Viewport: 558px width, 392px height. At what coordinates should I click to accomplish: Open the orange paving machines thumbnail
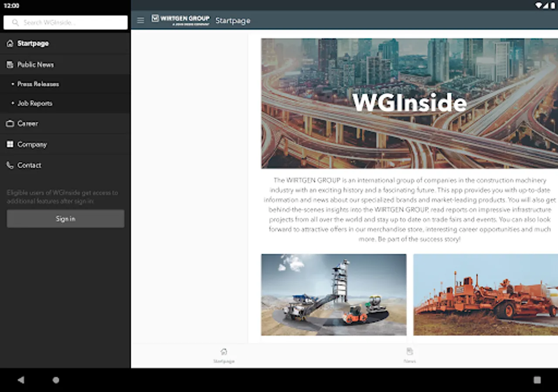[x=486, y=295]
